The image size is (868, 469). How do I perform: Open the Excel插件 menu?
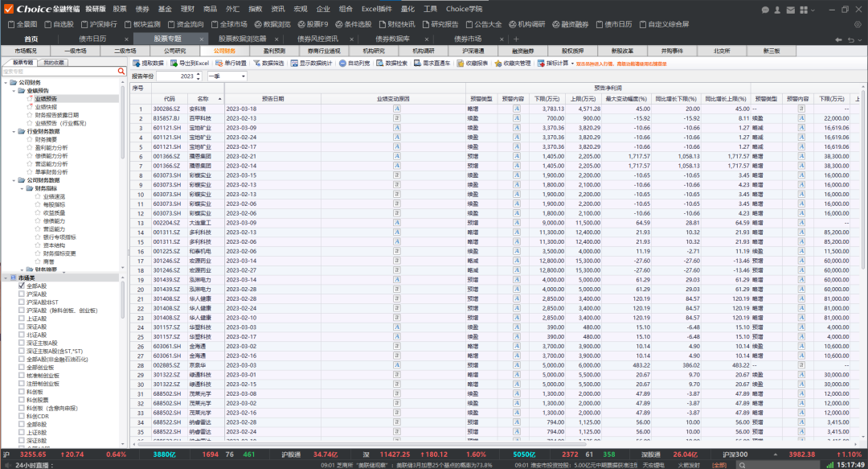click(376, 9)
